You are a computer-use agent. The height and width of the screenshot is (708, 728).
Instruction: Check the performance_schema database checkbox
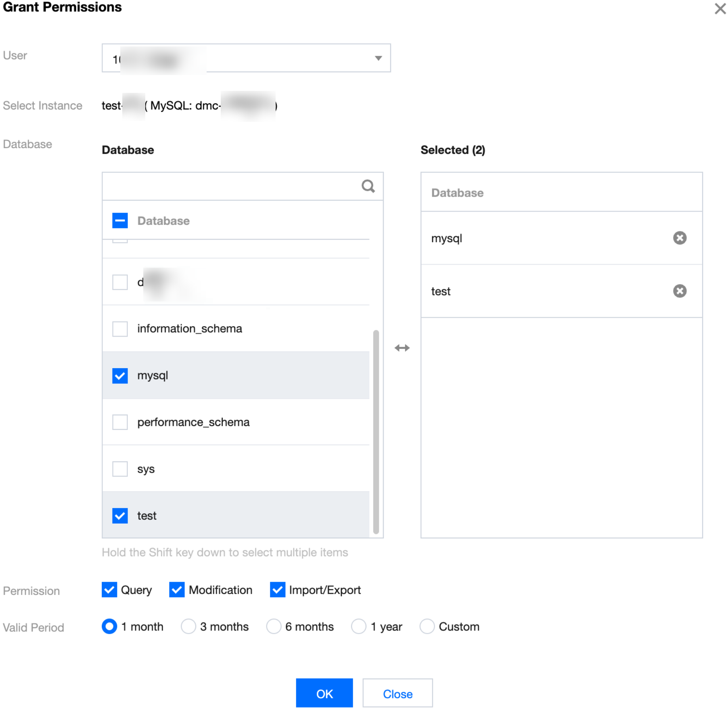coord(120,422)
